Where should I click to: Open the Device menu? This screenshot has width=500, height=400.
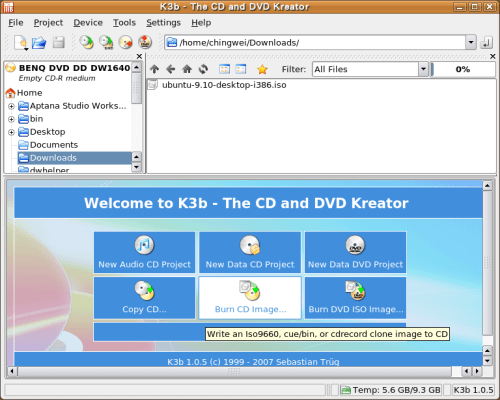(88, 23)
